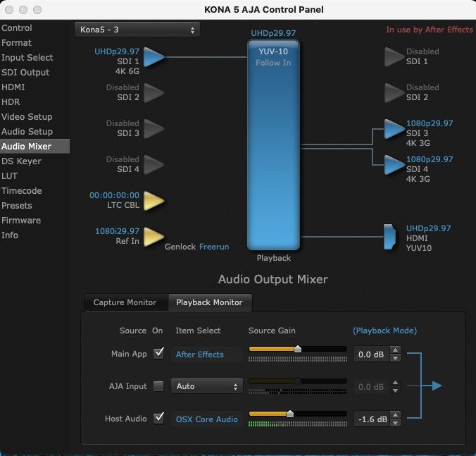Image resolution: width=476 pixels, height=456 pixels.
Task: Click the Ref In yellow triangle icon
Action: (154, 237)
